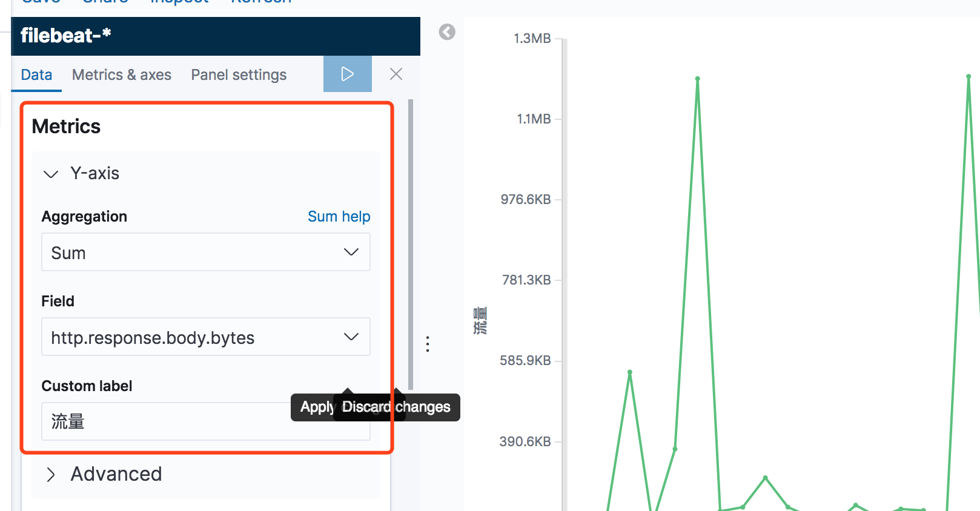Open the Metrics & axes tab
This screenshot has width=980, height=511.
[122, 75]
